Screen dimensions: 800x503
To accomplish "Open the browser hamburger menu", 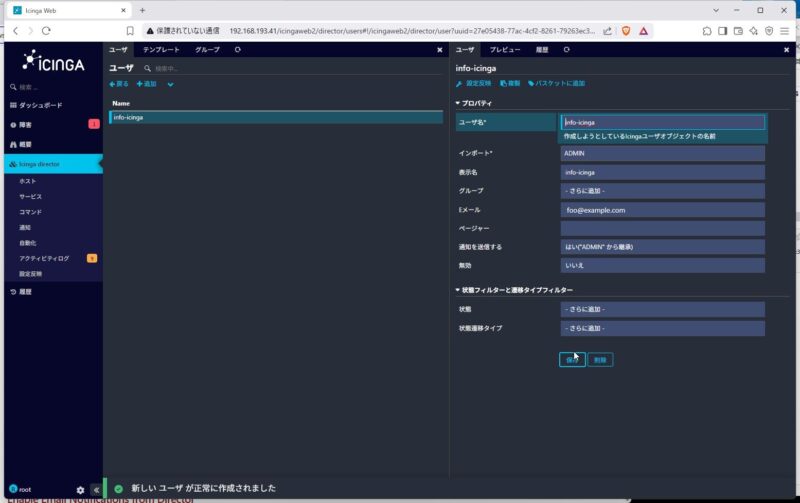I will point(785,31).
